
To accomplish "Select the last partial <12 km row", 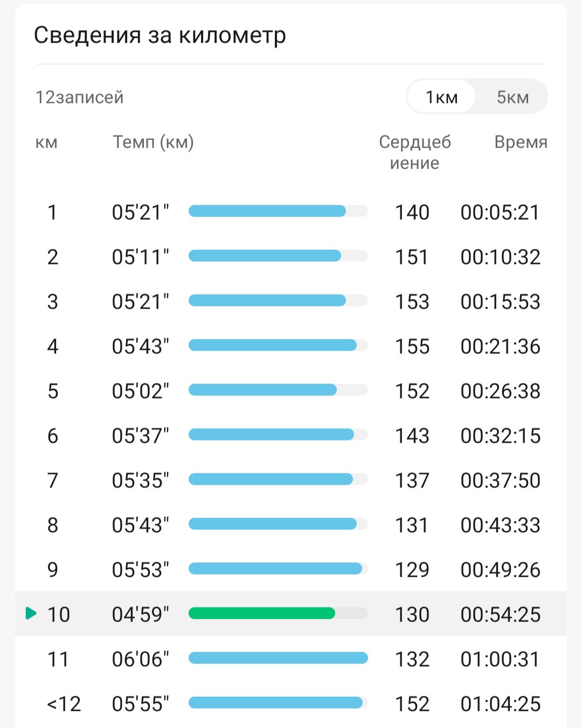I will click(x=291, y=703).
